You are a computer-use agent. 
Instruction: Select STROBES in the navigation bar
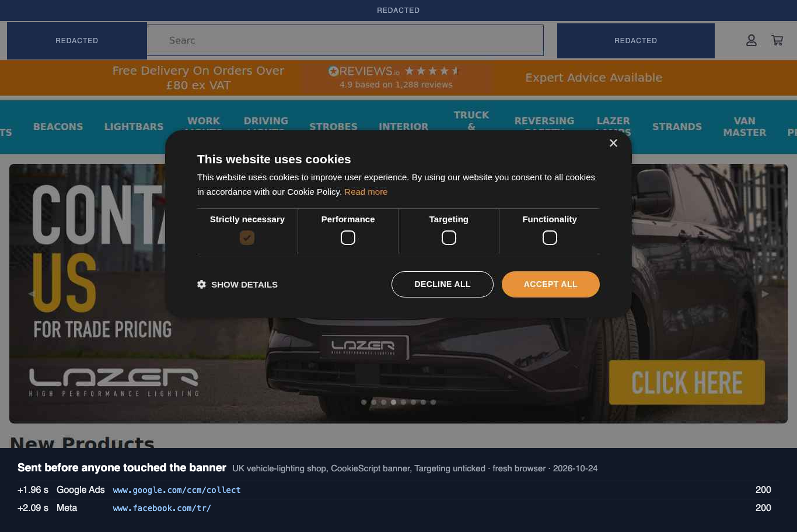click(x=333, y=127)
